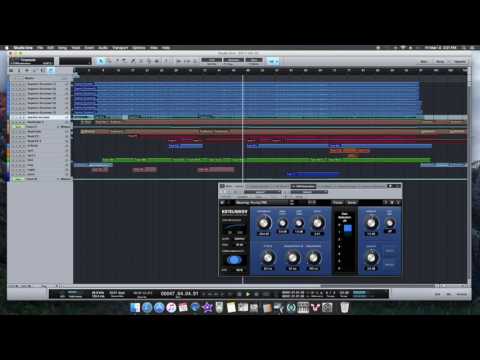Open the Browse panel button

[x=461, y=294]
